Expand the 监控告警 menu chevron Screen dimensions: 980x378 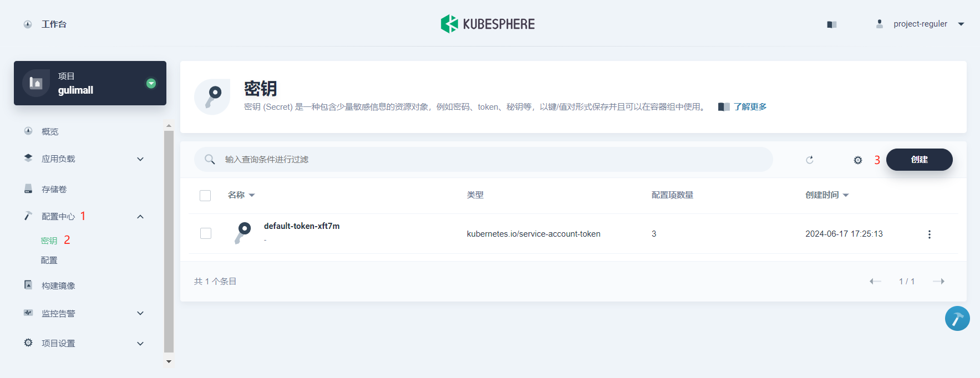tap(140, 313)
